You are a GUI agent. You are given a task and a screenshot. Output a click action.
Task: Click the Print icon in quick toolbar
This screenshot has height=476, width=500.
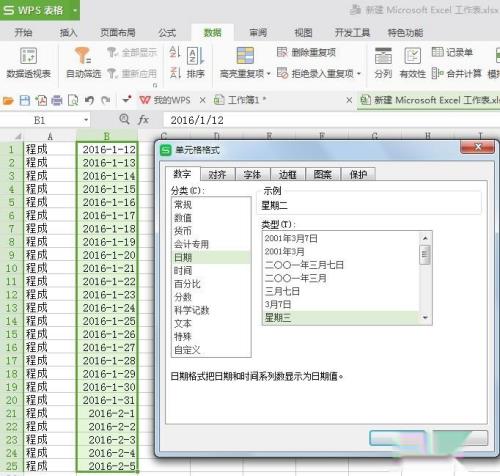click(x=57, y=100)
